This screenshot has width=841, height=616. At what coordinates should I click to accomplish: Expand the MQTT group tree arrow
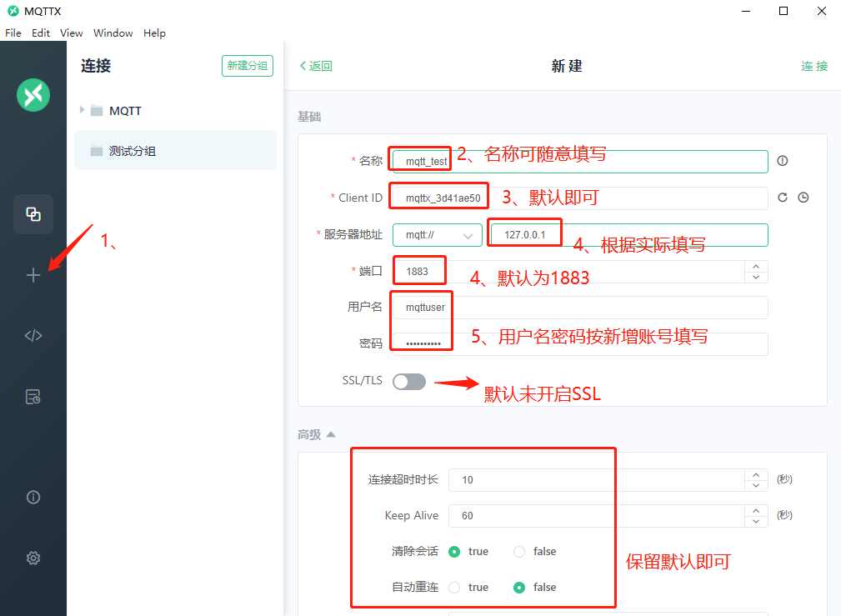tap(82, 110)
